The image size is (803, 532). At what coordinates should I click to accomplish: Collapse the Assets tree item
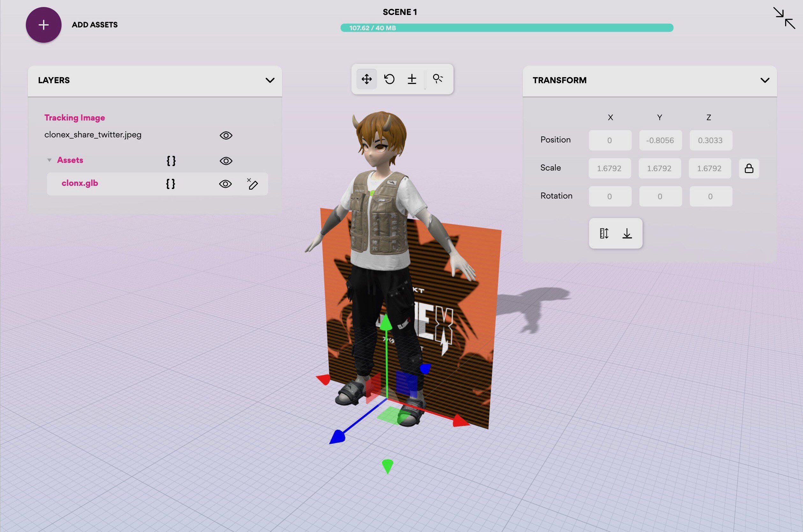pyautogui.click(x=49, y=160)
